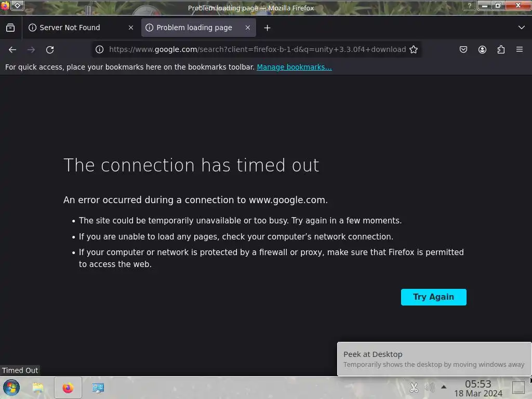This screenshot has width=532, height=399.
Task: Open the system settings taskbar icon
Action: (98, 388)
